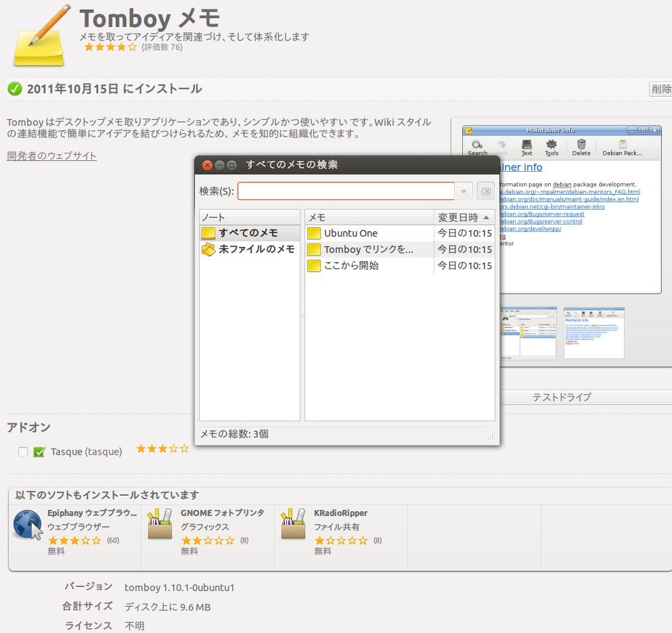This screenshot has width=672, height=633.
Task: Select the ここから開始 note row
Action: pos(400,266)
